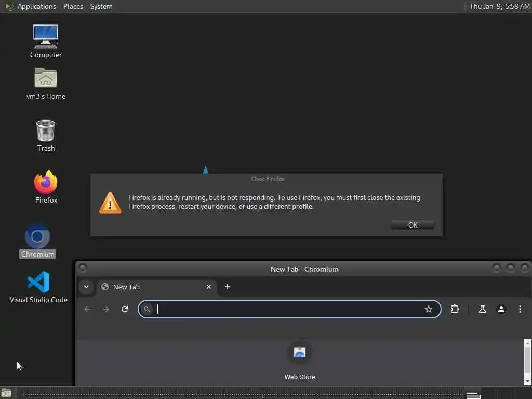Open the Extensions puzzle icon
Screen dimensions: 532x399
[x=455, y=309]
